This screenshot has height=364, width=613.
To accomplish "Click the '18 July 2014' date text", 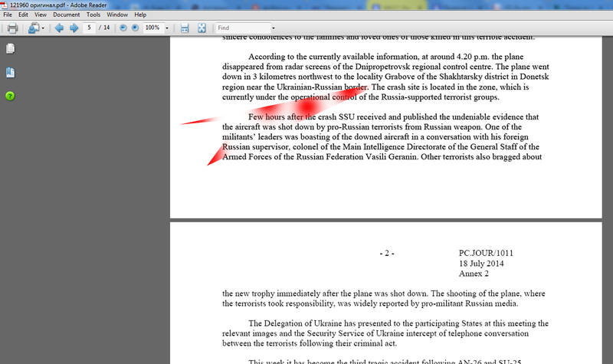I will click(x=481, y=264).
